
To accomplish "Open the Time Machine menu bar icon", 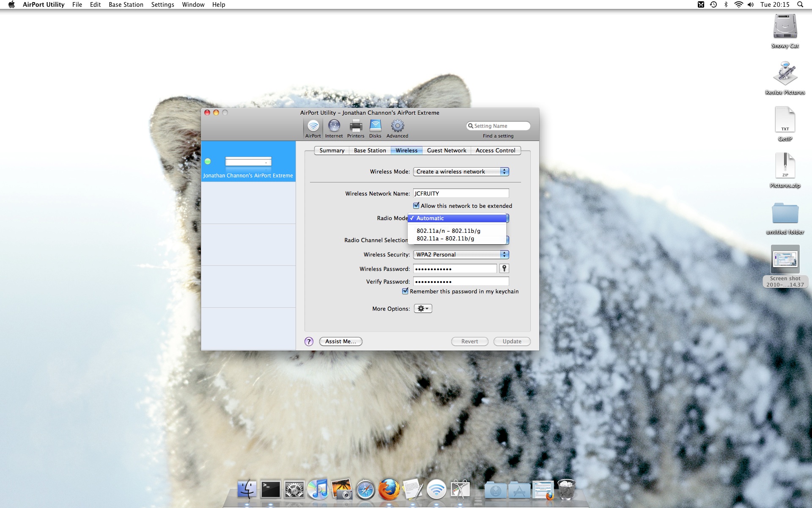I will tap(713, 5).
